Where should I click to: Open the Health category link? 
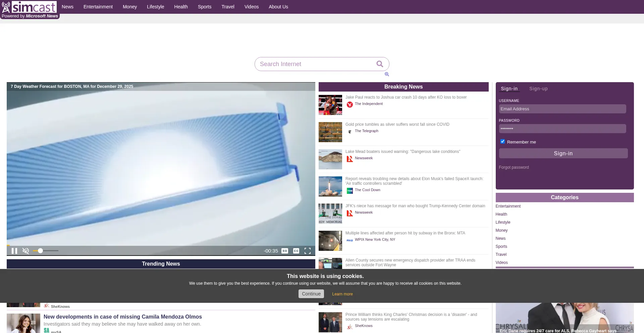tap(501, 214)
